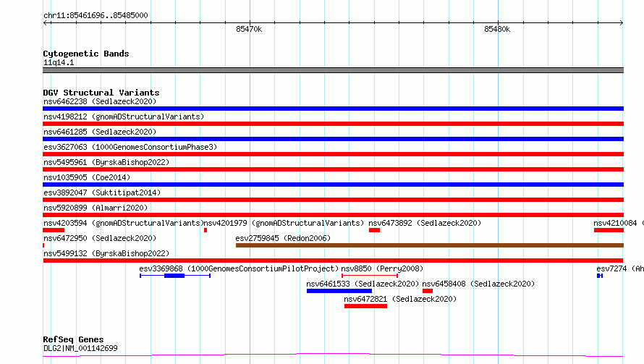The height and width of the screenshot is (364, 644).
Task: Click the 85480k ruler tick label
Action: (x=497, y=29)
